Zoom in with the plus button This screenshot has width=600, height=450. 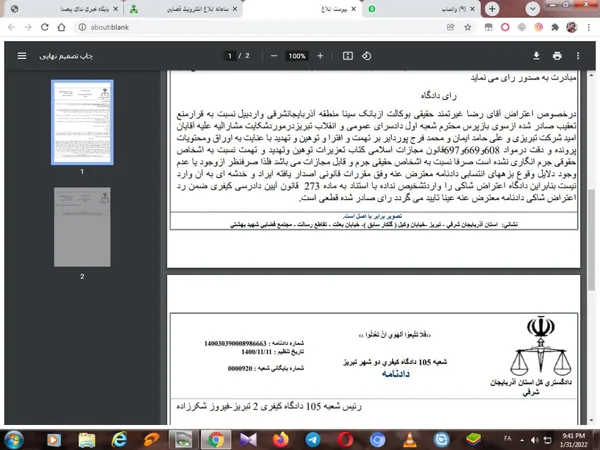click(x=320, y=56)
